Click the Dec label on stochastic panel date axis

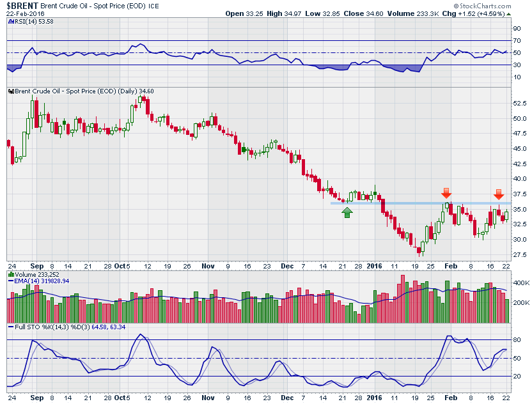[x=287, y=398]
